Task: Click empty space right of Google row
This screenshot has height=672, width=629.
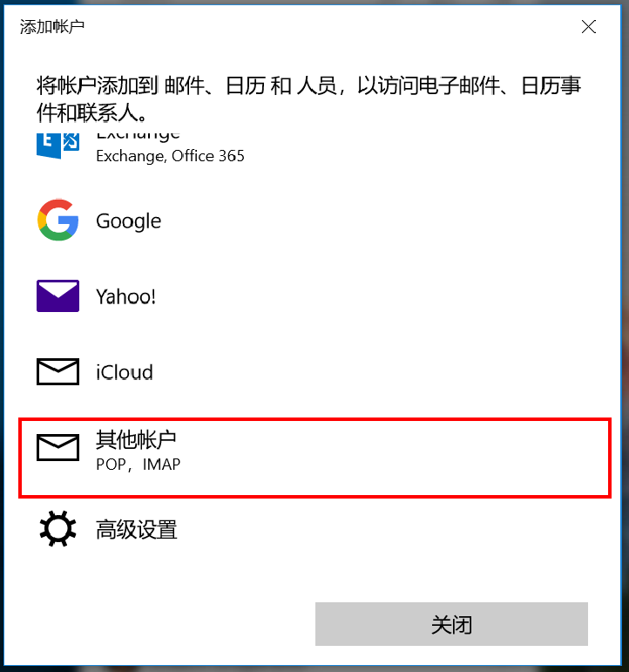Action: (x=386, y=221)
